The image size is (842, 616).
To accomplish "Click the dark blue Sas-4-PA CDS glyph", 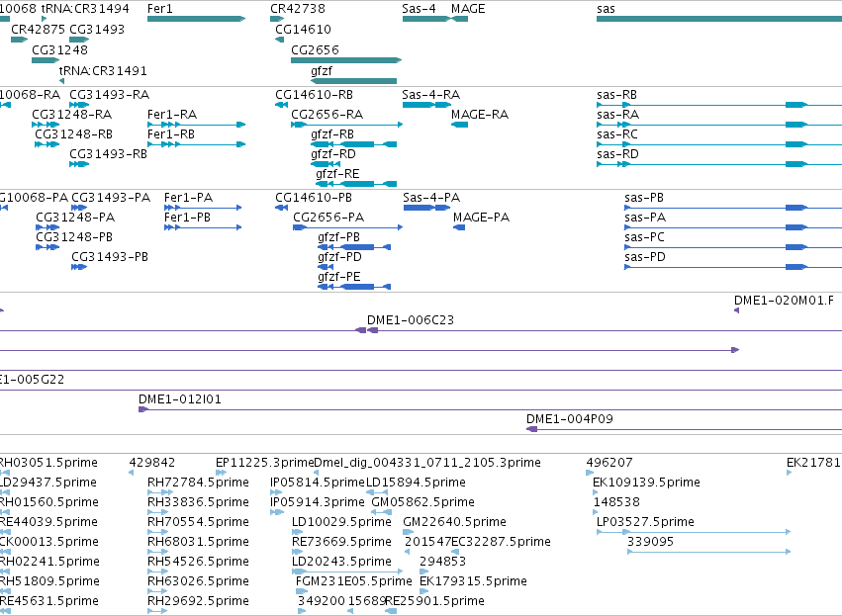I will click(x=426, y=208).
